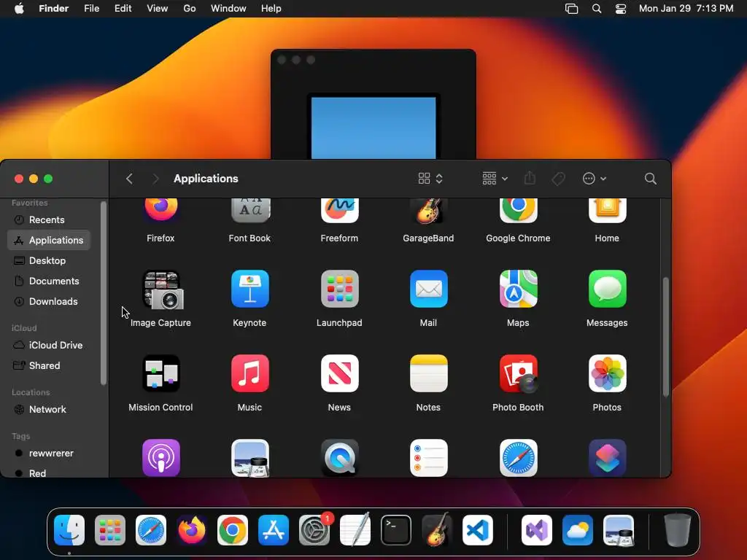Open the Edit menu

(x=123, y=9)
